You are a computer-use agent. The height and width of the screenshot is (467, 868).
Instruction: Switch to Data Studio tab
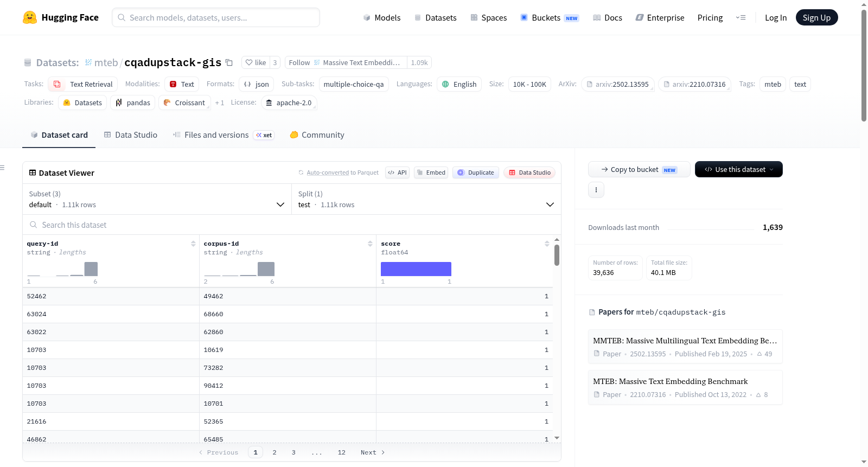131,135
